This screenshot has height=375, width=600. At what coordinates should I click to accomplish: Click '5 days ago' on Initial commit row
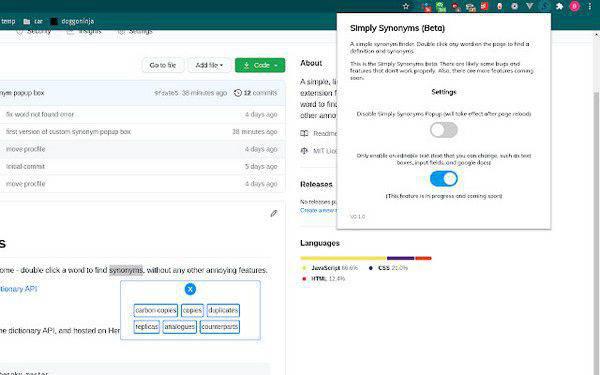click(261, 166)
